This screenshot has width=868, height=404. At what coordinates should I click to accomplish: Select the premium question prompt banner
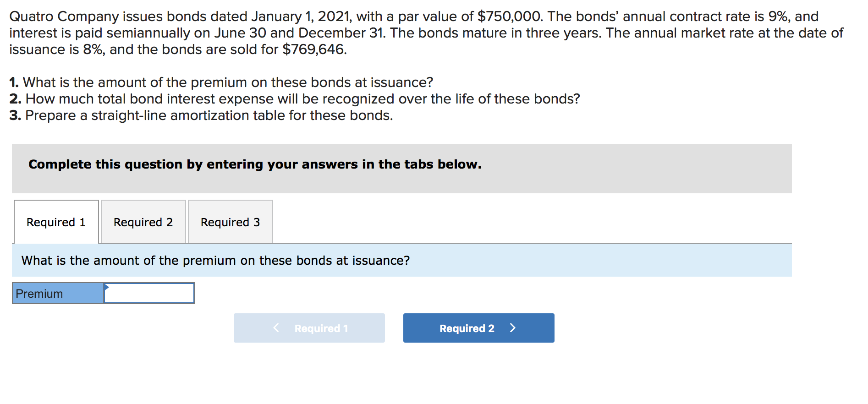(215, 260)
